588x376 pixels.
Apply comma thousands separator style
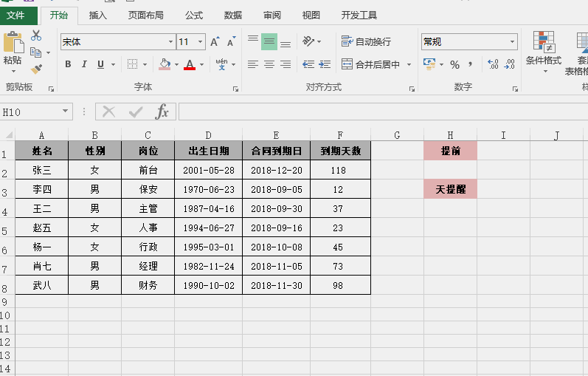click(470, 64)
